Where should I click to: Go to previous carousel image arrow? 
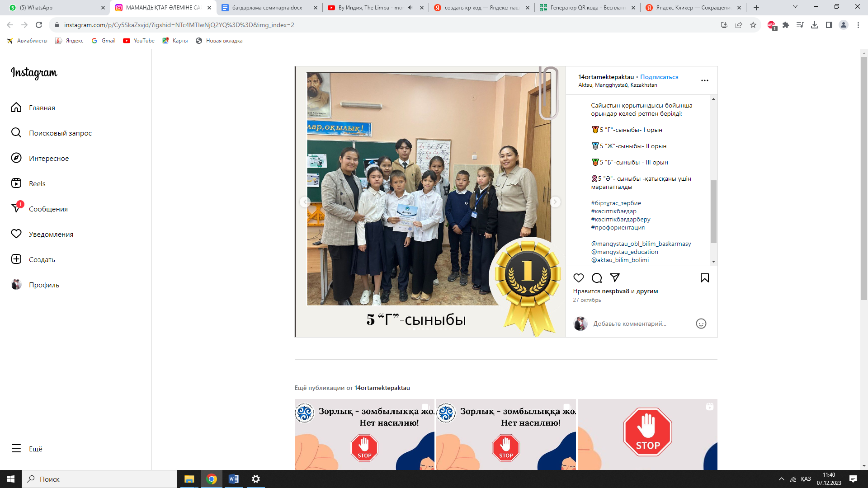pos(305,202)
